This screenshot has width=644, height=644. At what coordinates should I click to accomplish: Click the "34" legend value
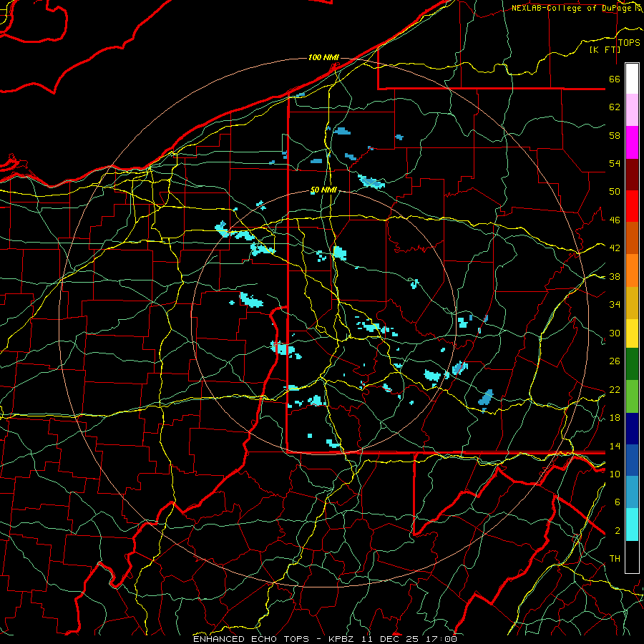tap(615, 304)
